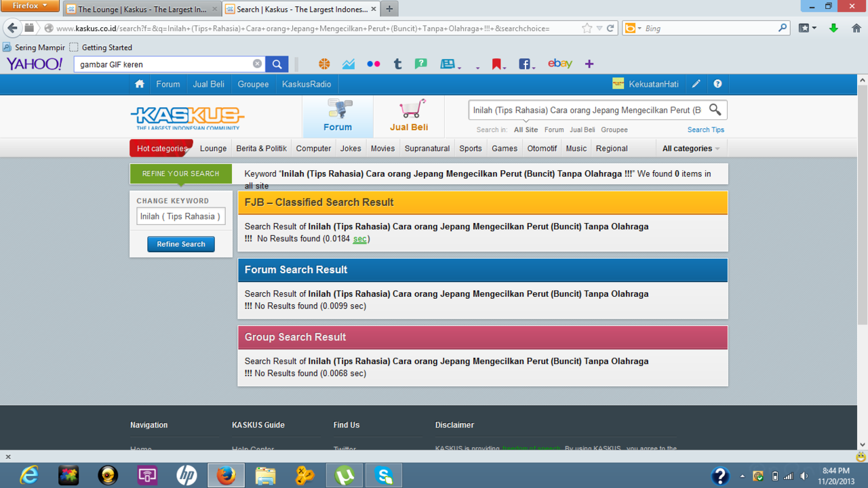
Task: Open the Supranatural category
Action: pos(427,148)
